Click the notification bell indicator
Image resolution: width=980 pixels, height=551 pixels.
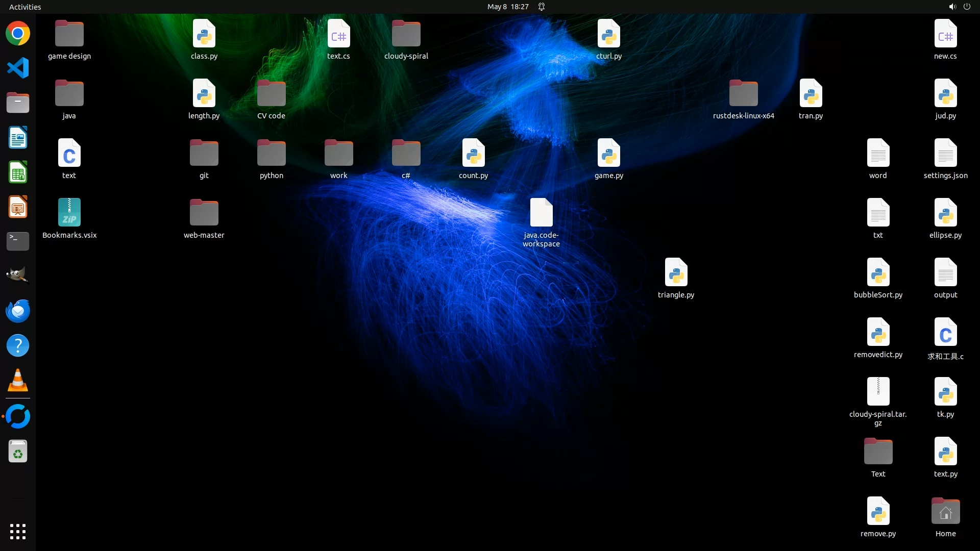click(542, 7)
